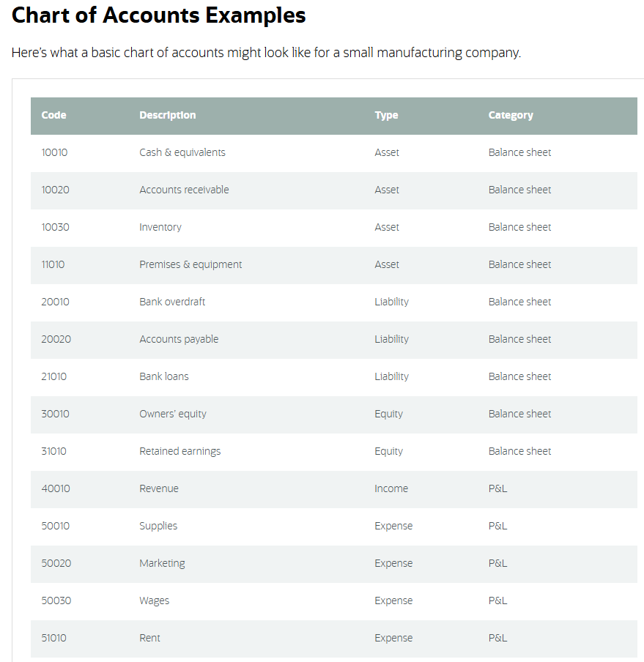
Task: Select the Cash & equivalents description cell
Action: 182,152
